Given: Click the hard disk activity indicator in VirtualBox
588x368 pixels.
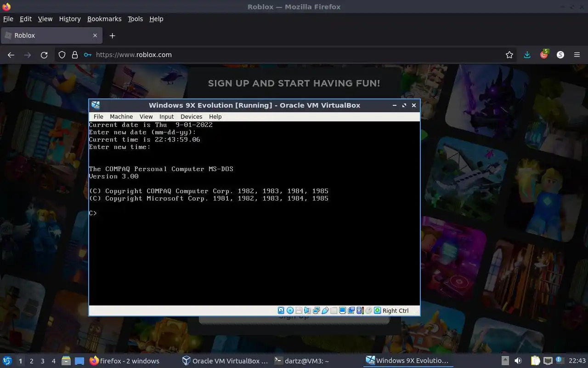Looking at the screenshot, I should [x=281, y=310].
